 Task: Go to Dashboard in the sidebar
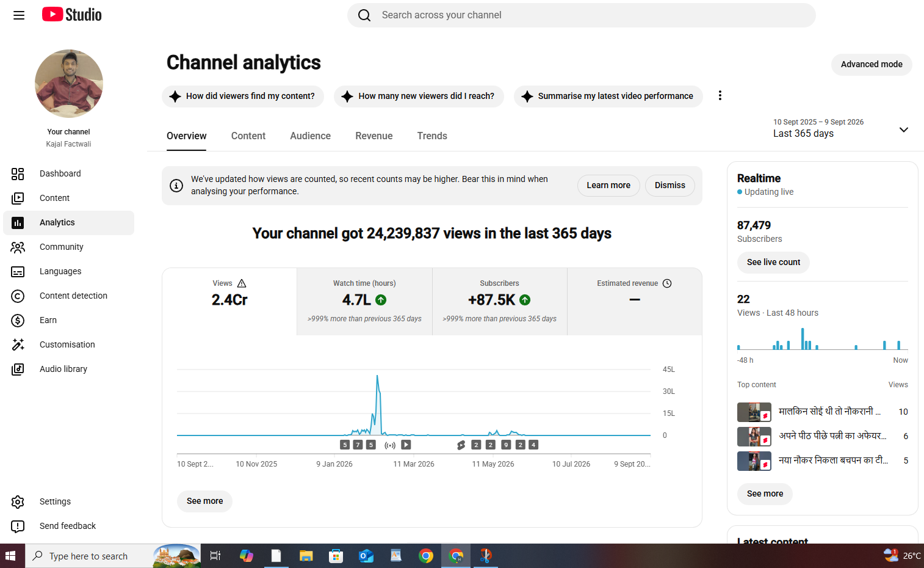coord(68,173)
